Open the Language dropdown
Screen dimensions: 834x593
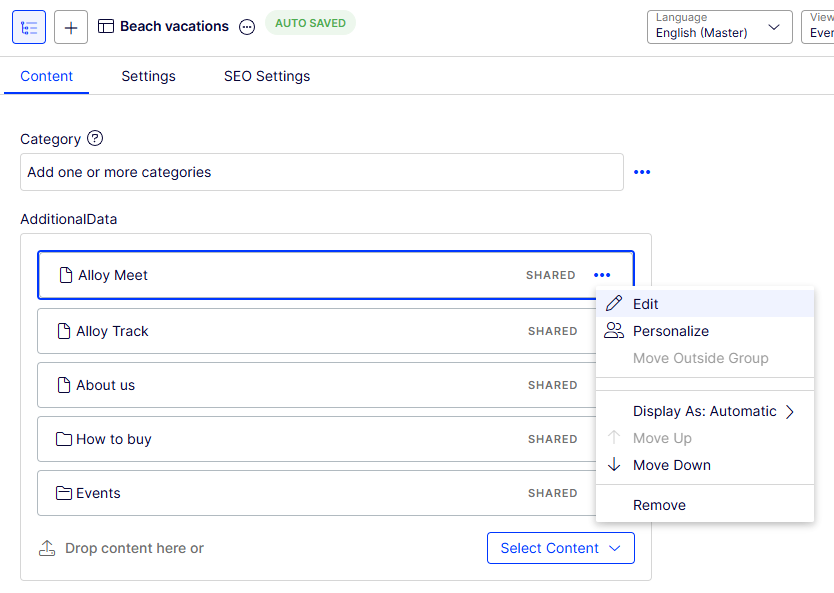(719, 27)
